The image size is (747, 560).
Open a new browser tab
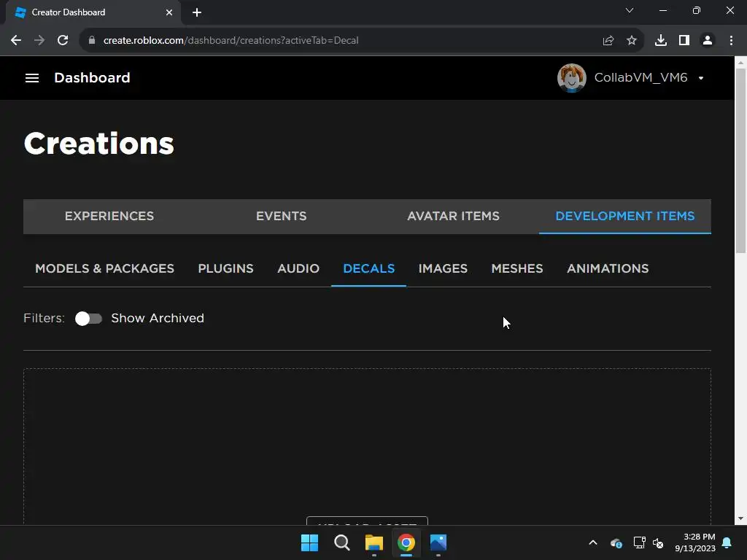(x=197, y=12)
